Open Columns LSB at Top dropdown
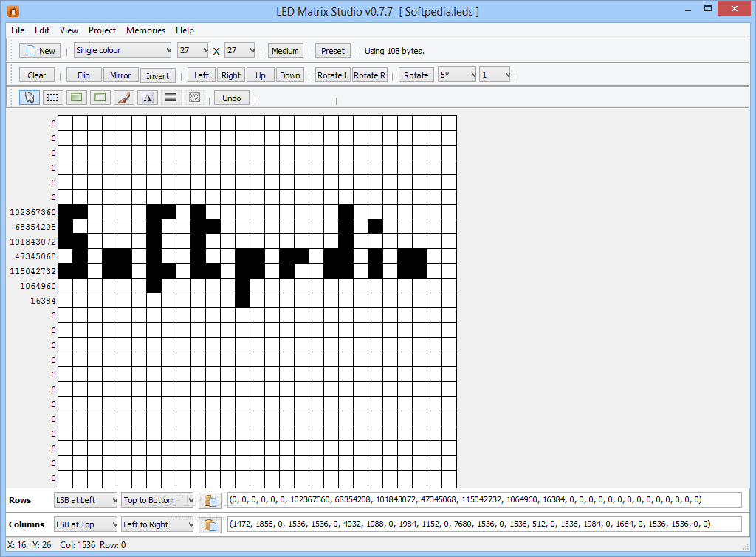The height and width of the screenshot is (557, 756). (86, 524)
